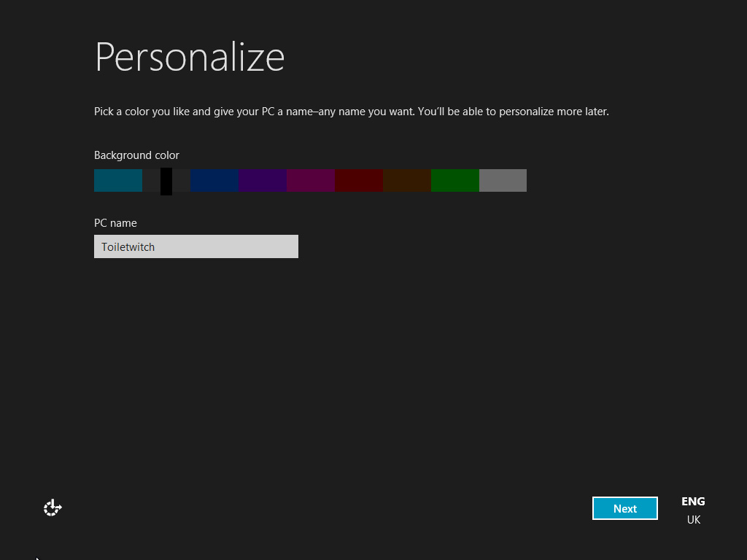The width and height of the screenshot is (747, 560).
Task: Select the Toiletwitch text in the name box
Action: coord(128,246)
